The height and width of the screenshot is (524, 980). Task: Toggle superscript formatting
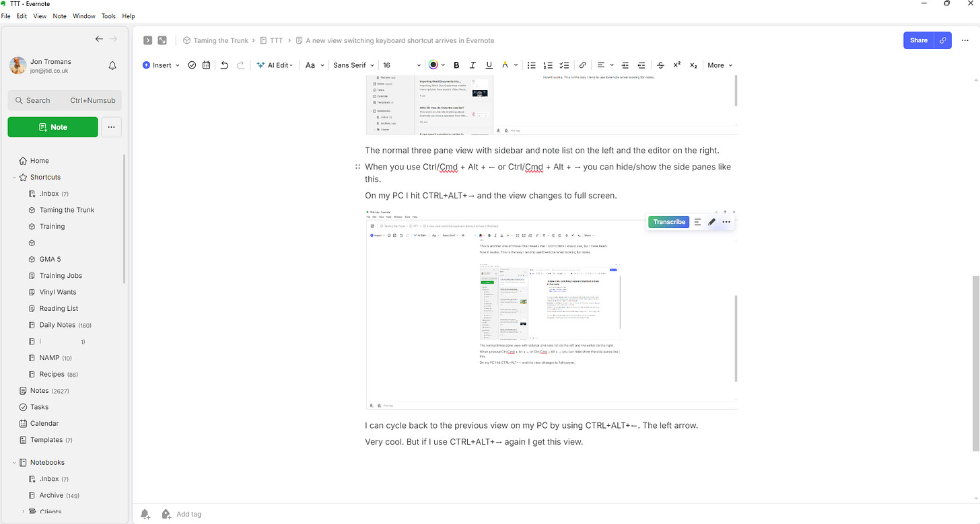tap(676, 65)
